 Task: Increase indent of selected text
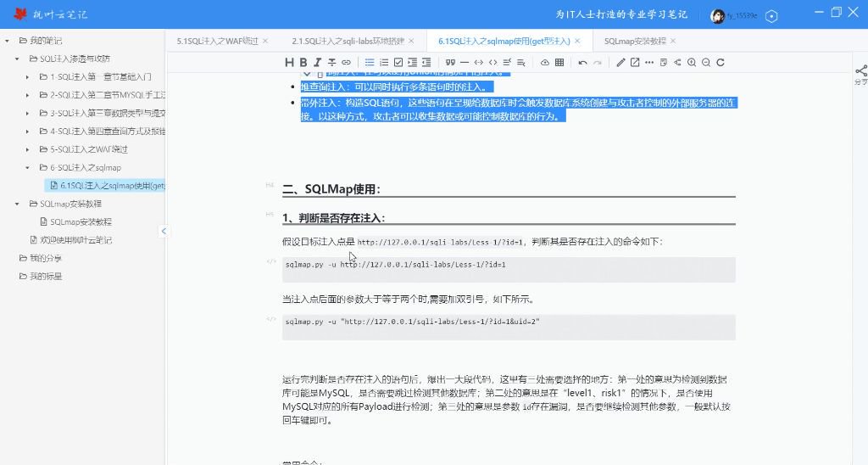point(413,63)
